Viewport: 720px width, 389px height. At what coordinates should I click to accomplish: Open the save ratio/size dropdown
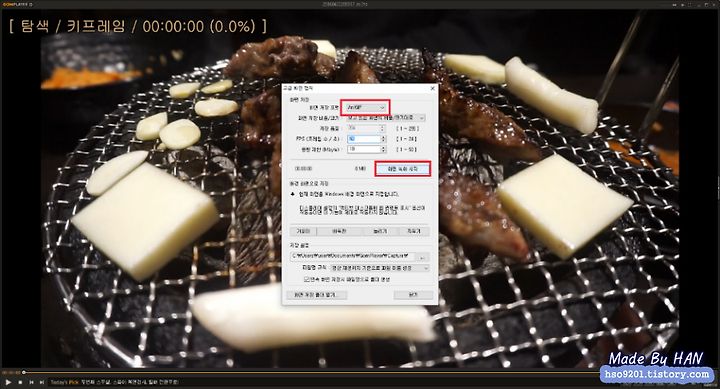pos(386,118)
